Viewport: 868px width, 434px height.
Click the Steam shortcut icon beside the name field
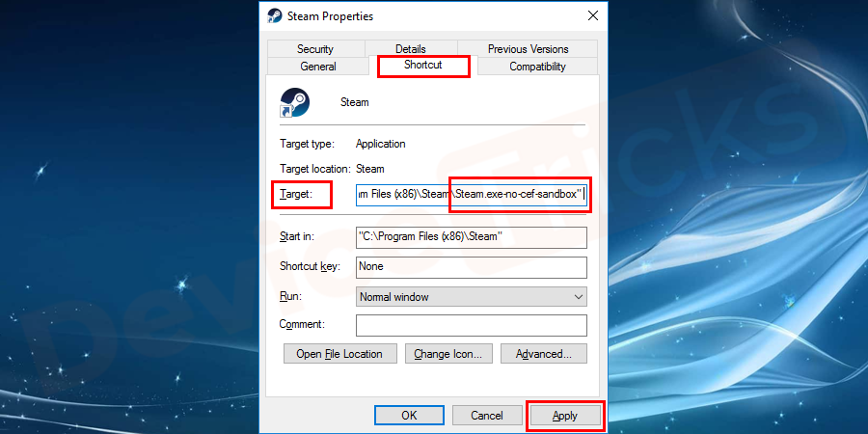(294, 103)
